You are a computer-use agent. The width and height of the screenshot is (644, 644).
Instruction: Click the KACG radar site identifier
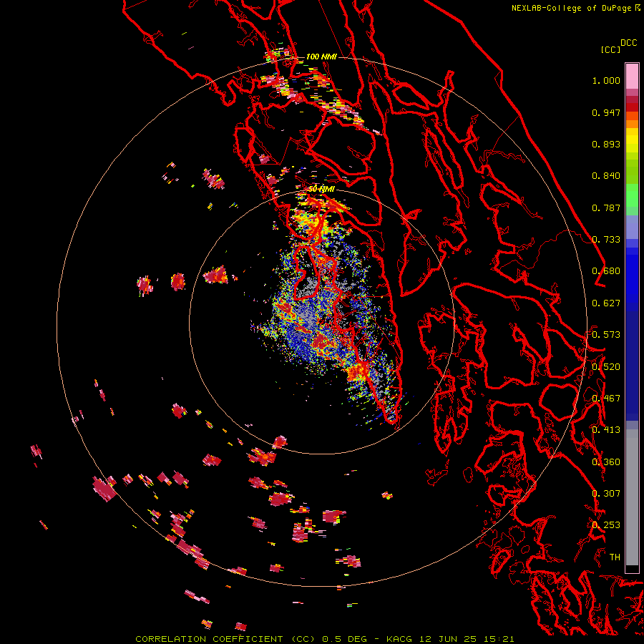[399, 639]
